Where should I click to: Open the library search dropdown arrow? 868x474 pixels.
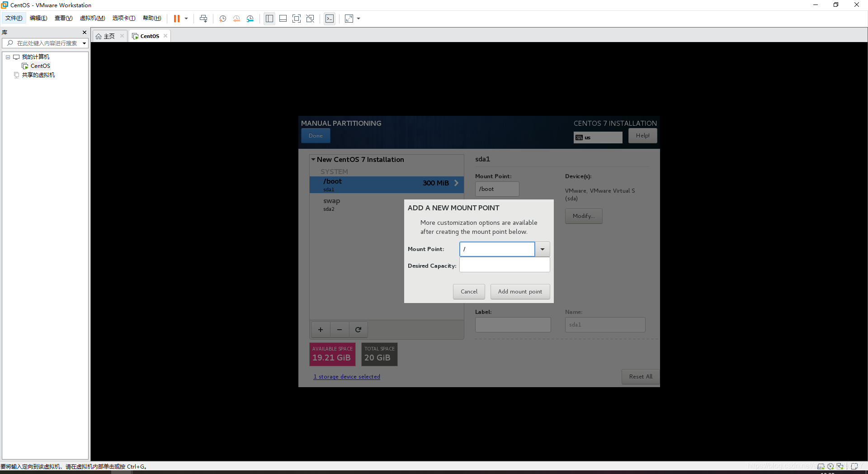click(x=84, y=43)
